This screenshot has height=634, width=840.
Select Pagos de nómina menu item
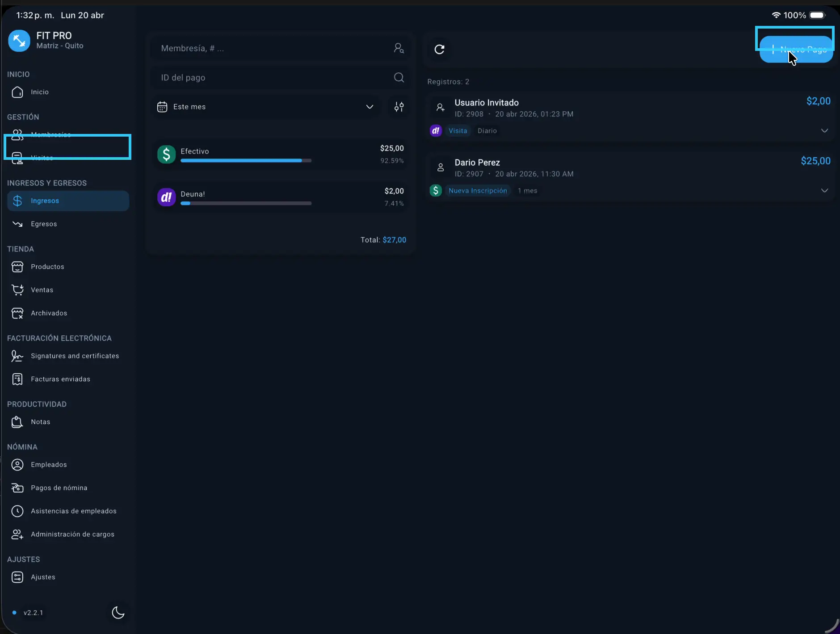(59, 488)
